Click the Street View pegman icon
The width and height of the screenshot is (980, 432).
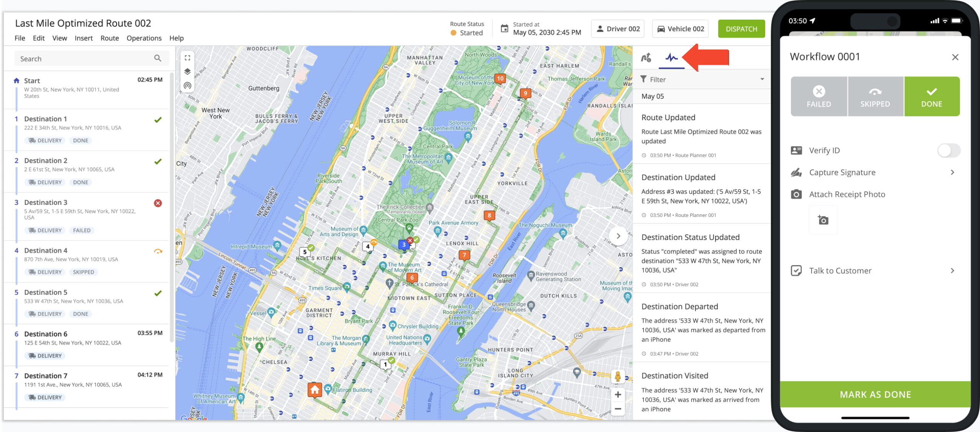(x=617, y=377)
